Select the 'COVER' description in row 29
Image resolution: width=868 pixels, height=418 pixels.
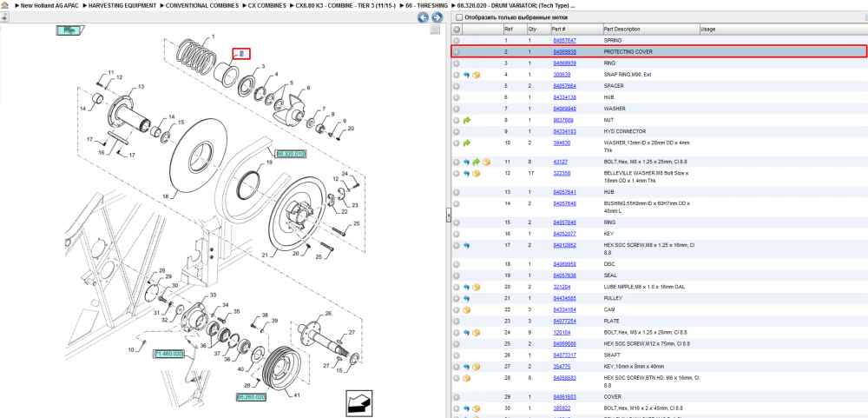coord(612,397)
